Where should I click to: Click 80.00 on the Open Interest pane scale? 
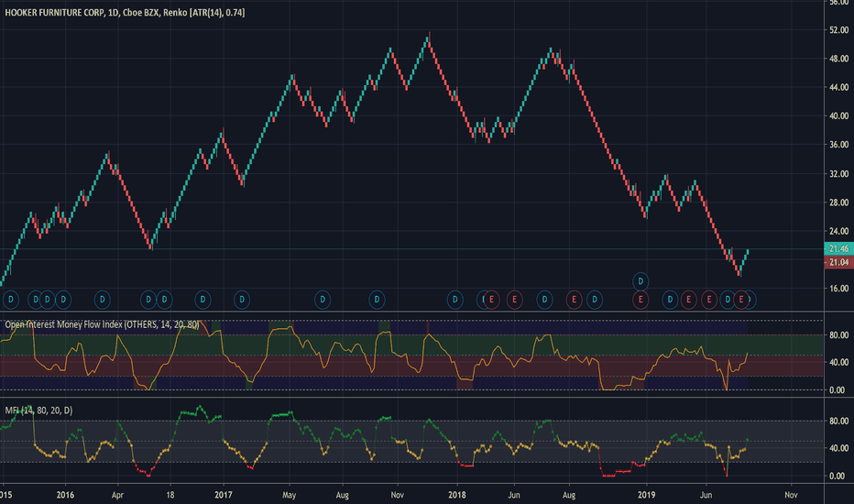click(838, 335)
